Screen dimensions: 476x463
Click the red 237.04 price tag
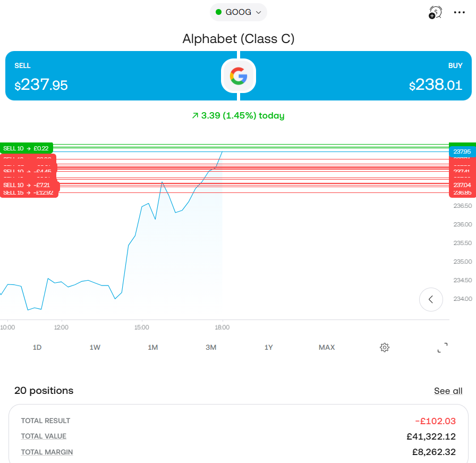(x=462, y=185)
